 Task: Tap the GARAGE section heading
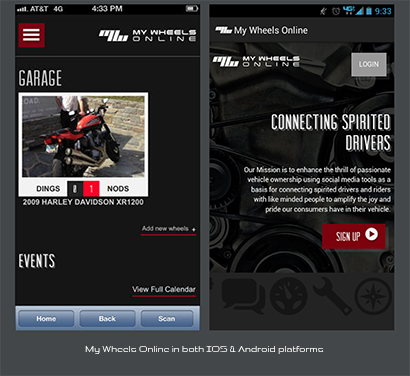tap(40, 78)
